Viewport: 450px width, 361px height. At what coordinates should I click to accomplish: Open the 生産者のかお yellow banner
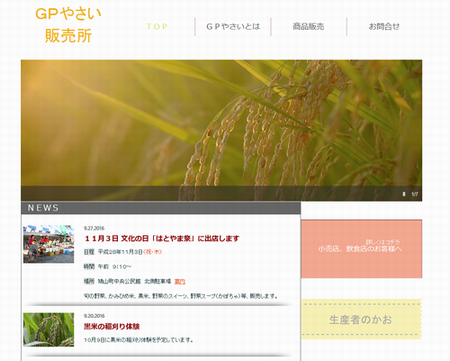click(x=361, y=319)
